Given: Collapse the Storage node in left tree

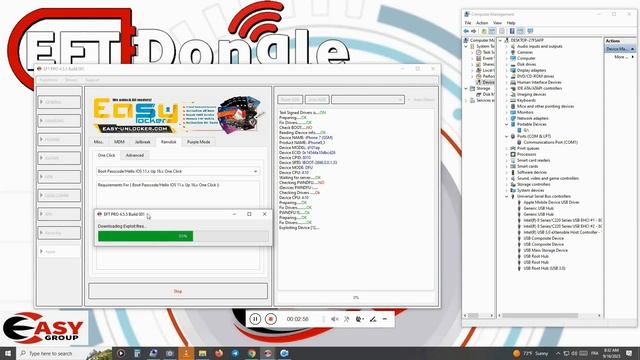Looking at the screenshot, I should (466, 88).
